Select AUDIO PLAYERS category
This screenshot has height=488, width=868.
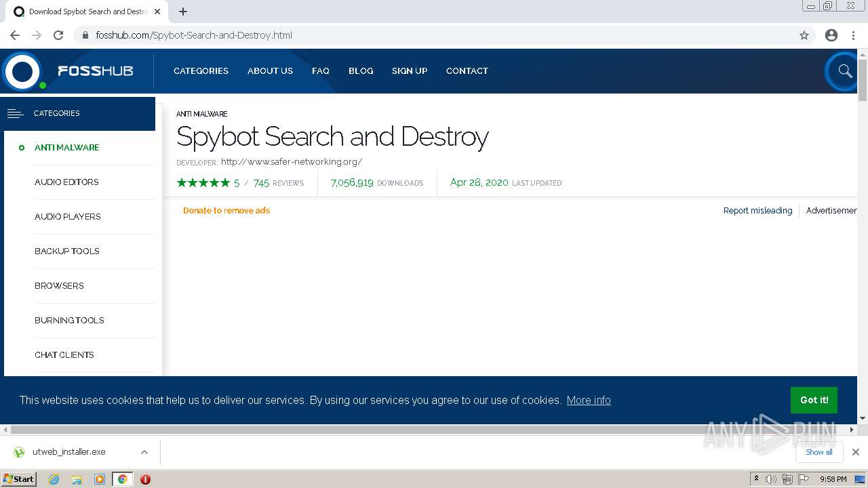tap(68, 217)
